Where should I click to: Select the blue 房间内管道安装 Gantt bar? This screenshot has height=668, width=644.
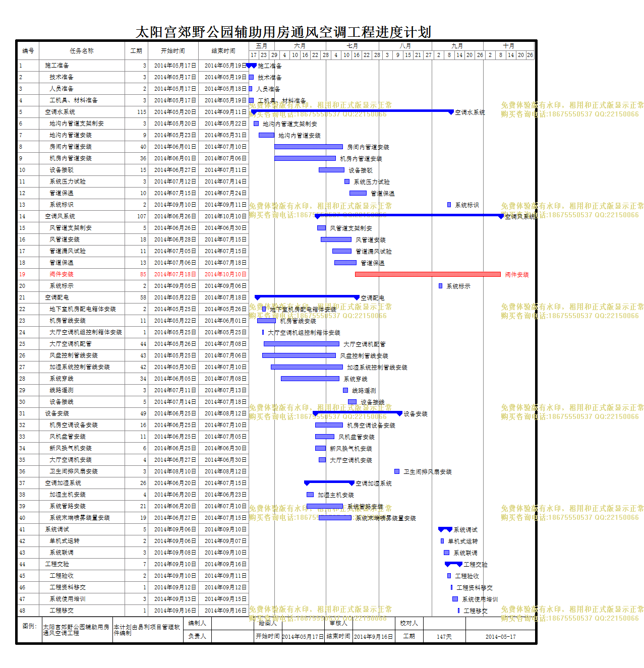[309, 147]
